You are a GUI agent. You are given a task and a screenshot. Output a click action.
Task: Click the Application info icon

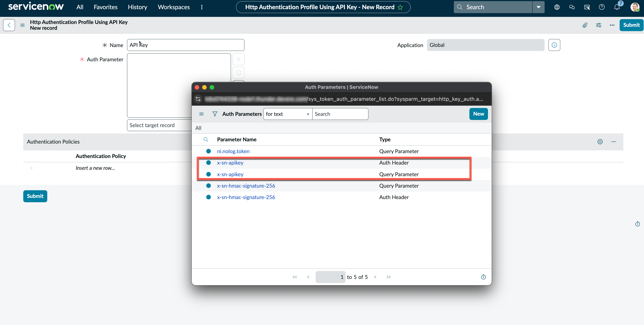tap(554, 45)
